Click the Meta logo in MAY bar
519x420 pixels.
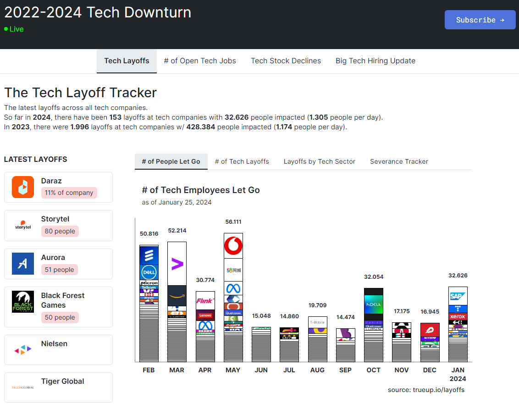tap(233, 288)
